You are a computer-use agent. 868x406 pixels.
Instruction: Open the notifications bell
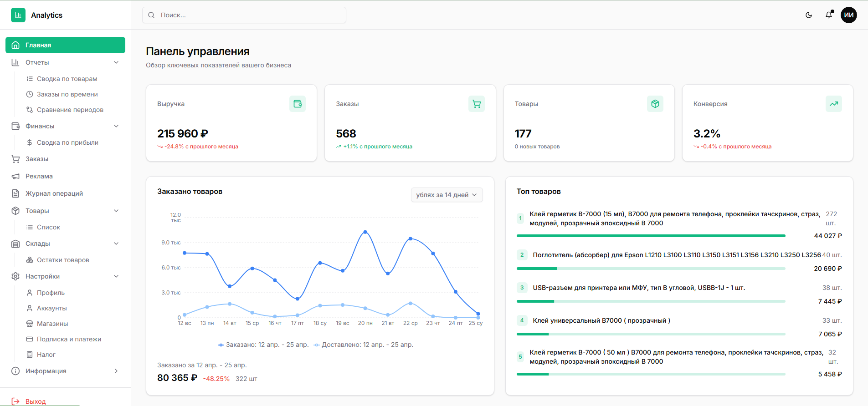829,15
